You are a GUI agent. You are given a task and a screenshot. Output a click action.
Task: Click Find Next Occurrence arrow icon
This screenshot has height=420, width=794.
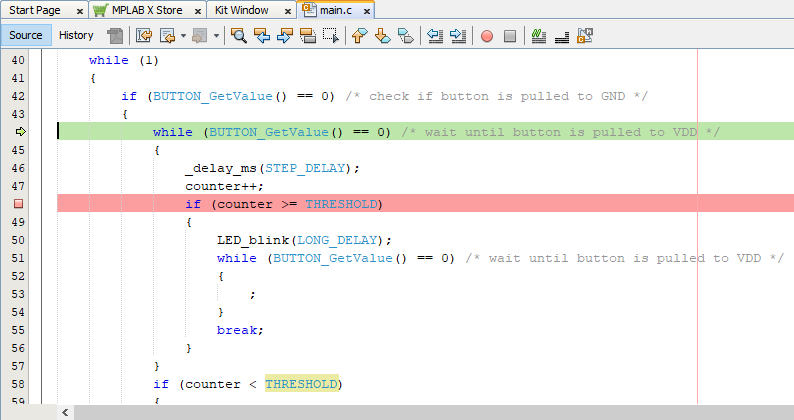(x=285, y=36)
